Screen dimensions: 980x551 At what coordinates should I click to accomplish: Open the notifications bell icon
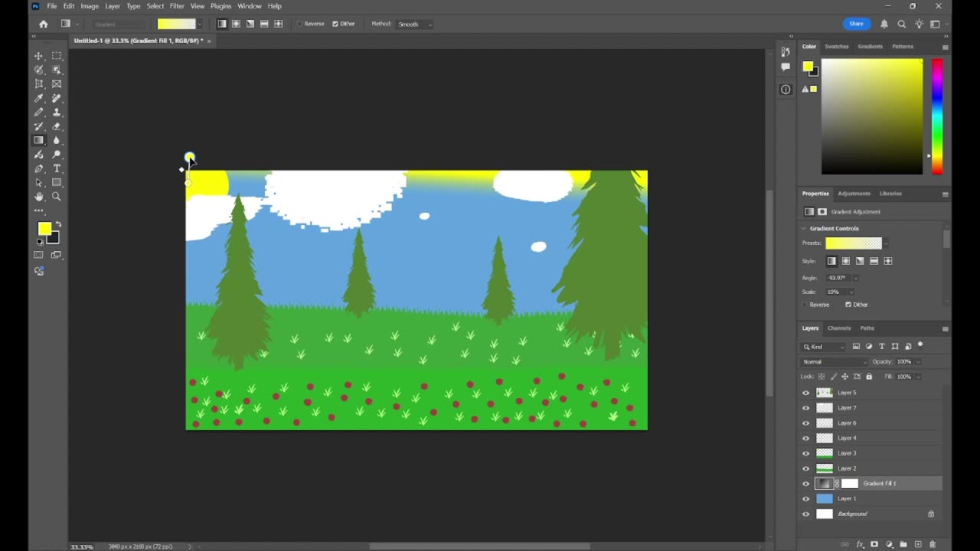pos(884,24)
